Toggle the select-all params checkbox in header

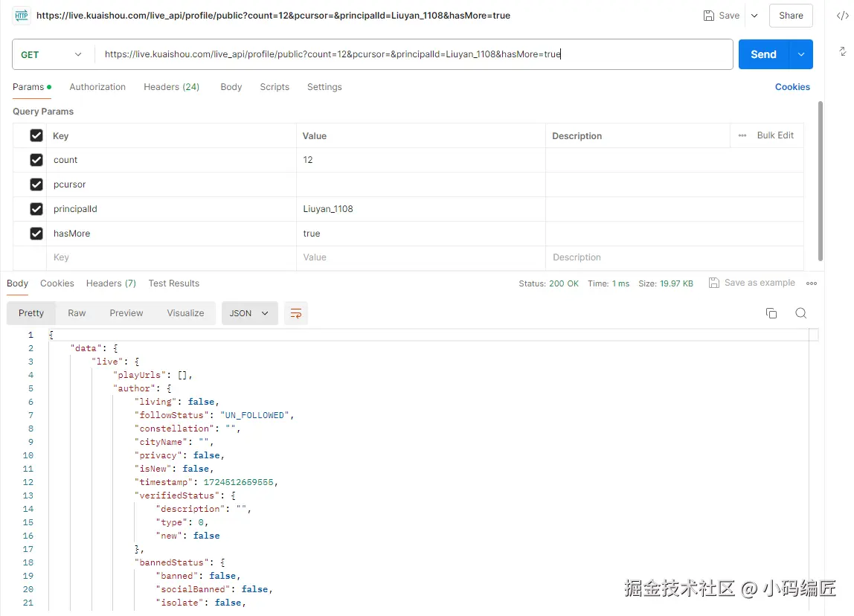point(36,135)
